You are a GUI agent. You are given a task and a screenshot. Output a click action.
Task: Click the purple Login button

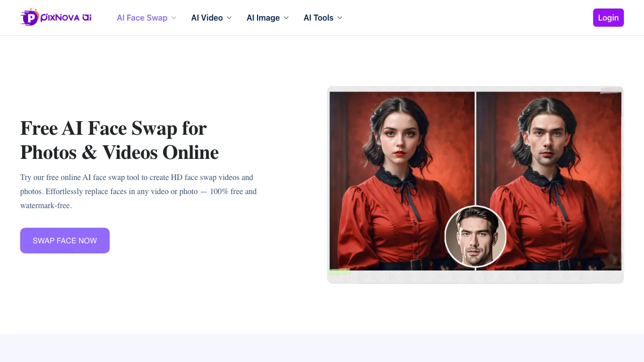(608, 18)
